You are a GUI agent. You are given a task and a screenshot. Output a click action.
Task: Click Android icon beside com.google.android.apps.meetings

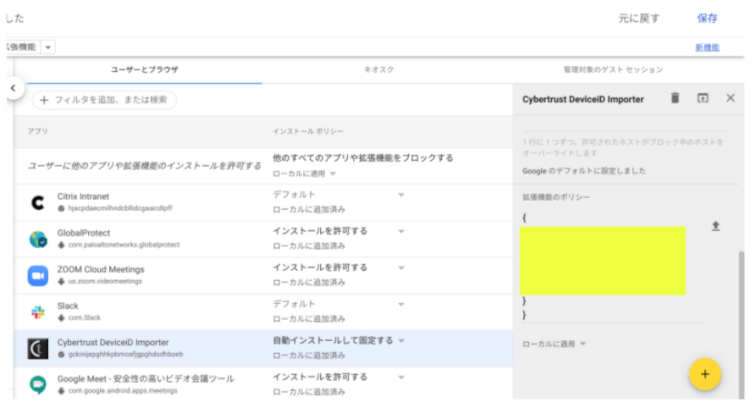(x=61, y=391)
